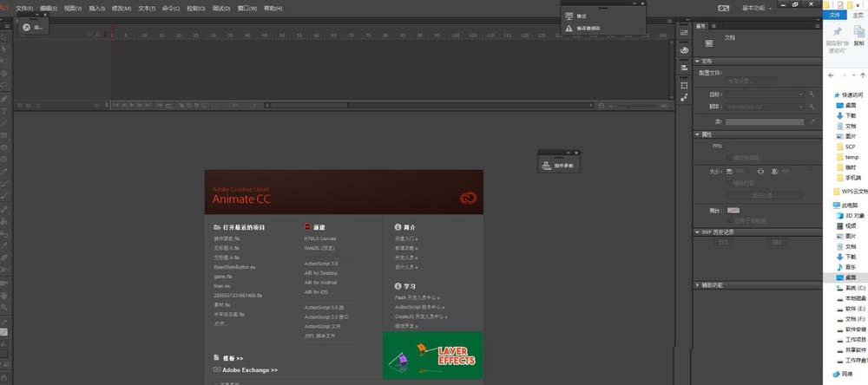
Task: Toggle the loop playback button in the timeline
Action: click(x=168, y=105)
